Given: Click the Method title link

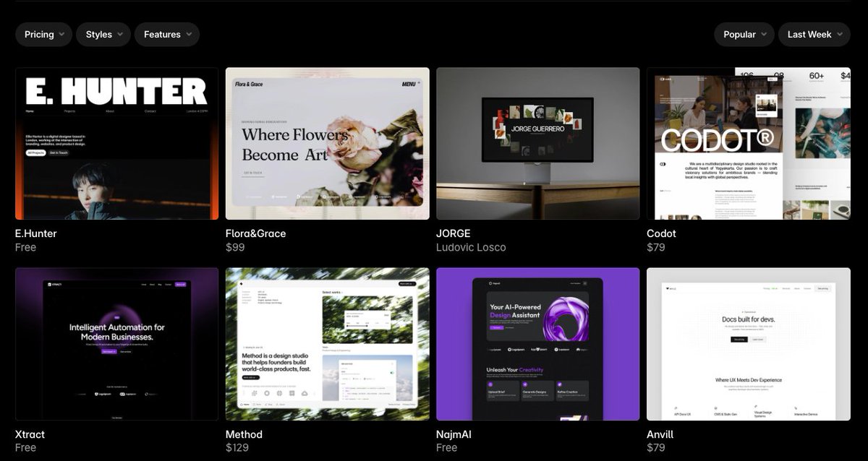Looking at the screenshot, I should point(244,434).
